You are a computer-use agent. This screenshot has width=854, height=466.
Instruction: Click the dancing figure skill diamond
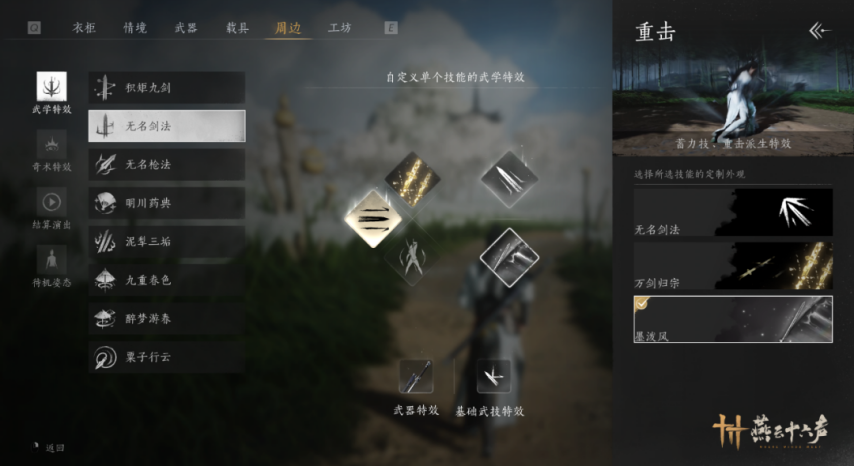pos(412,257)
